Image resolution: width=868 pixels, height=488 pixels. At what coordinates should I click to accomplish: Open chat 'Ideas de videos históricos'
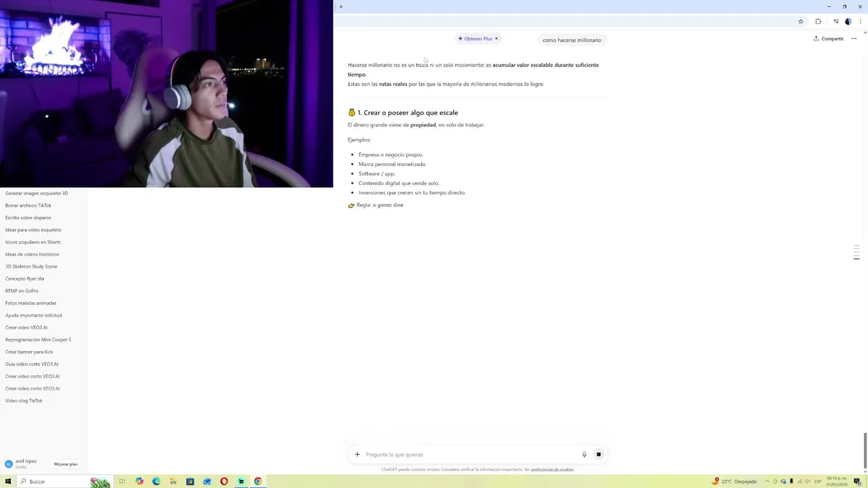[x=32, y=254]
